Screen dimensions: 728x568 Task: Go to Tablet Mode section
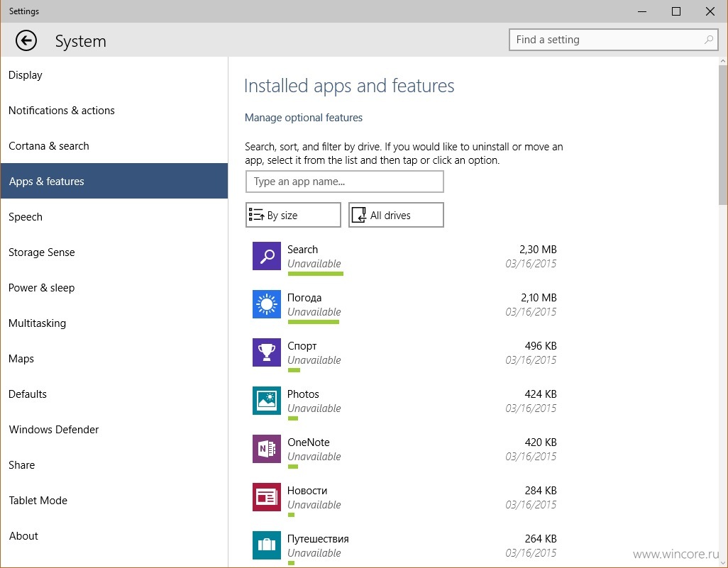[114, 500]
